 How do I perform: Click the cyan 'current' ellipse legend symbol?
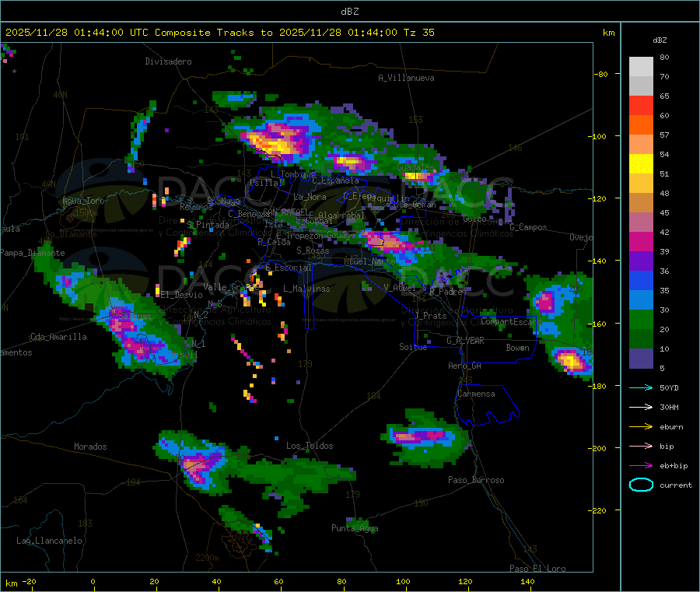(641, 485)
